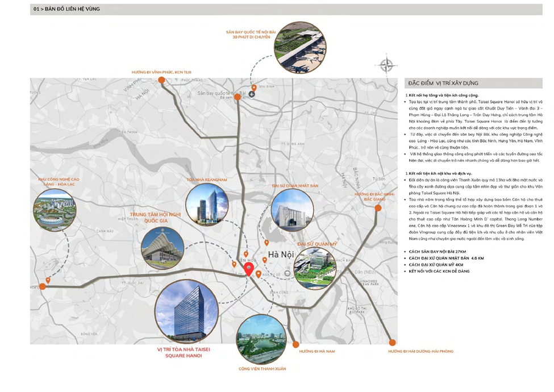This screenshot has height=392, width=554.
Task: Click 'VỊ TRÍ TÒA NHÀ TAISEI SQUARE HANOI' caption
Action: coord(184,352)
